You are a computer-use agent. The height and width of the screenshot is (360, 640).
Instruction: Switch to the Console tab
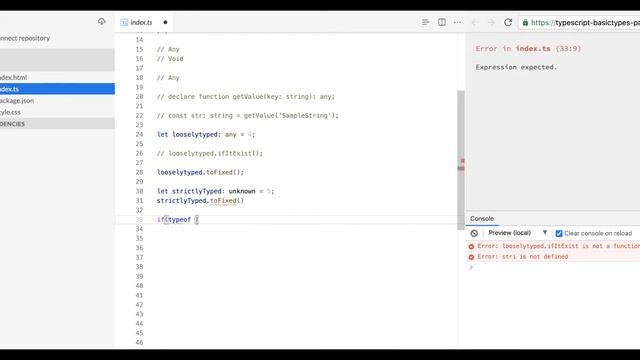[x=482, y=218]
